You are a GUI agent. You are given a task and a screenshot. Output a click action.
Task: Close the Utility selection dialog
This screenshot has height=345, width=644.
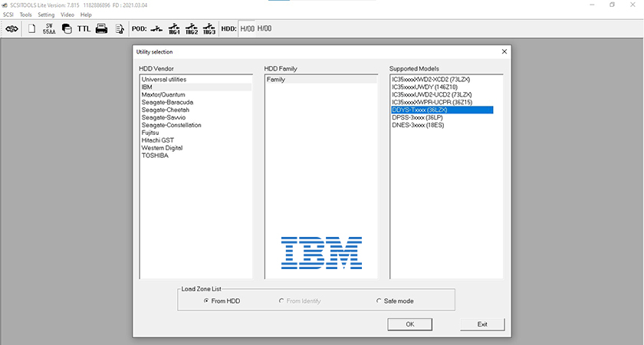(504, 52)
